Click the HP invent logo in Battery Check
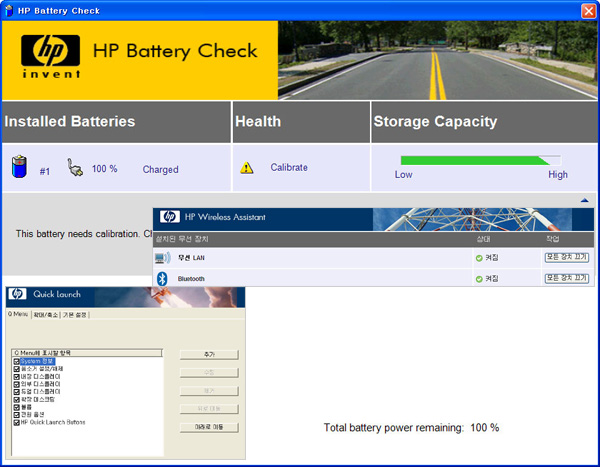 click(x=51, y=57)
